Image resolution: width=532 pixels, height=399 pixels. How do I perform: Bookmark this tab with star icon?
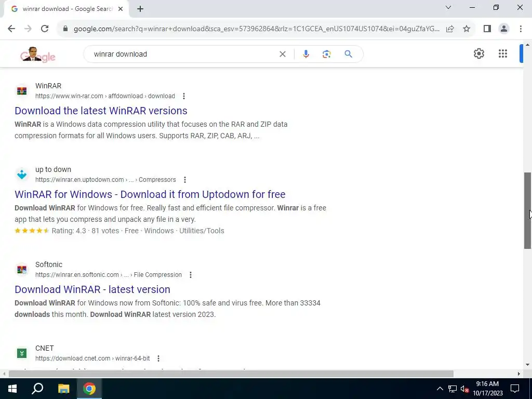(467, 29)
